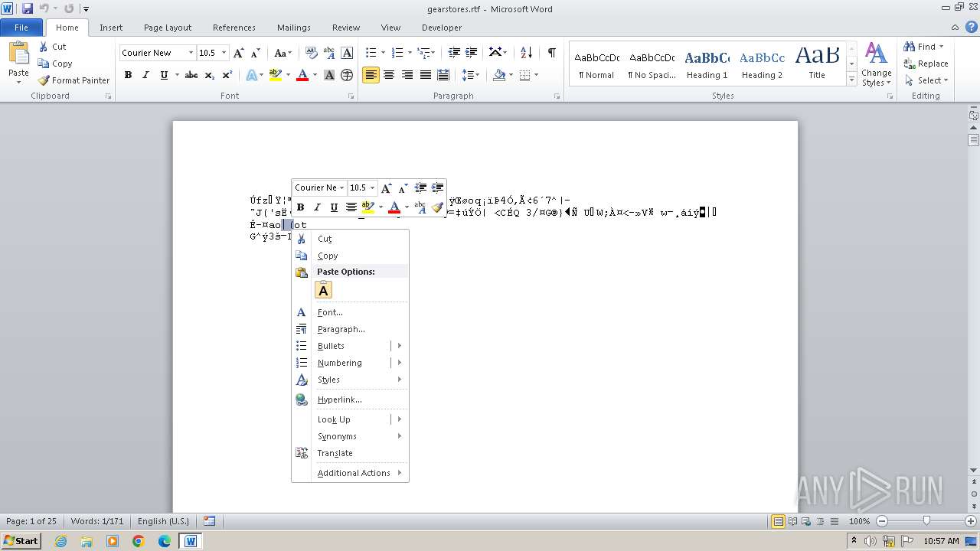
Task: Open Chrome from the taskbar
Action: point(138,541)
